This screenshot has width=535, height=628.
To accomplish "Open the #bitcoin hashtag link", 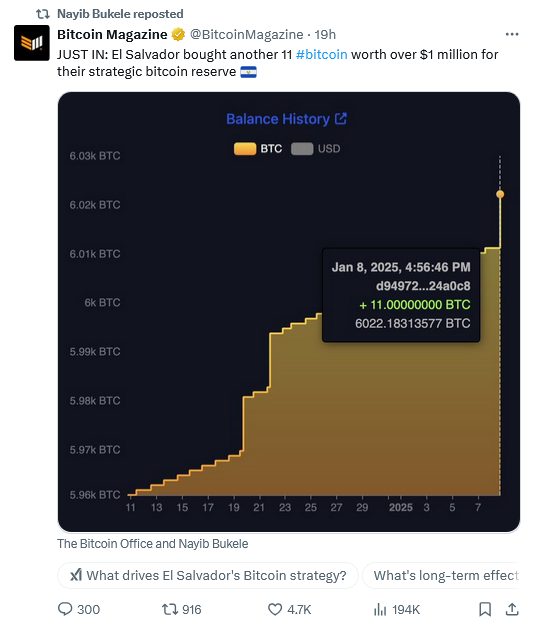I will pyautogui.click(x=322, y=54).
